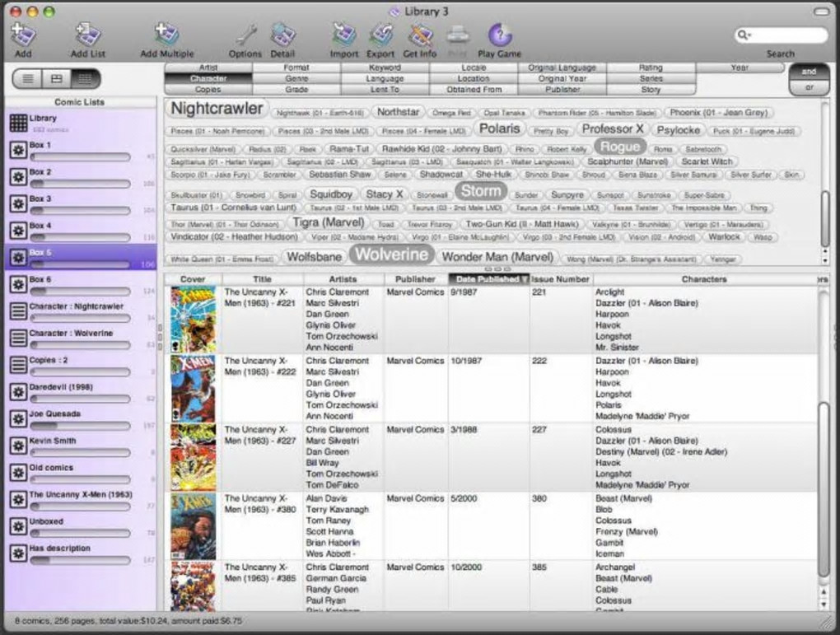
Task: Click the Professor X tag
Action: (x=613, y=129)
